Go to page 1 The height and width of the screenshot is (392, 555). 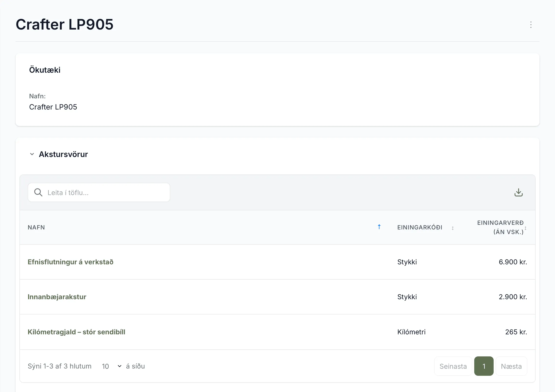(x=484, y=366)
